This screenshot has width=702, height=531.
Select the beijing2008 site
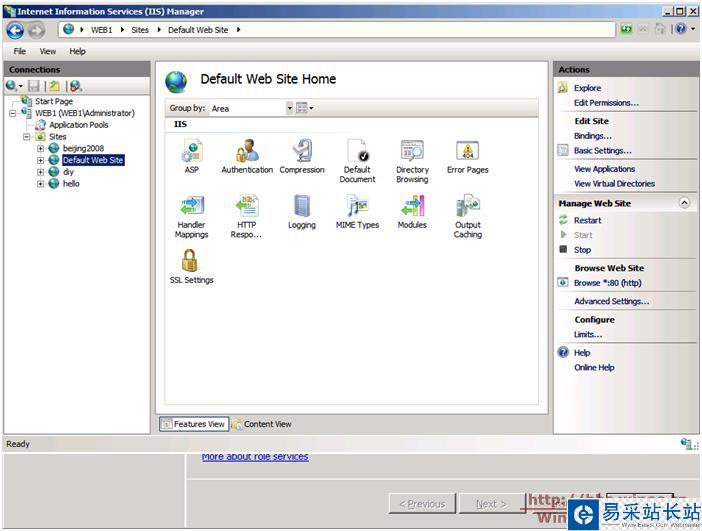tap(83, 148)
